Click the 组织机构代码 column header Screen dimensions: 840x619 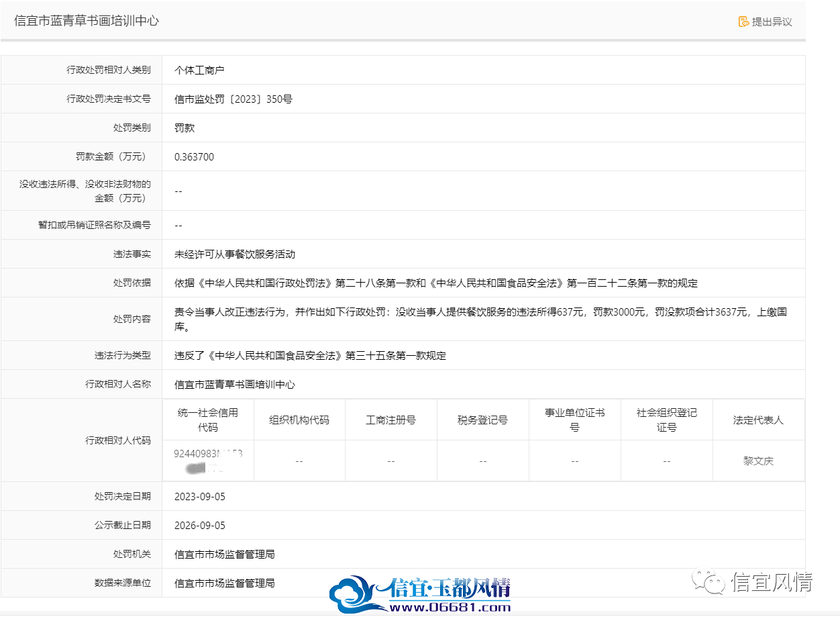(299, 420)
